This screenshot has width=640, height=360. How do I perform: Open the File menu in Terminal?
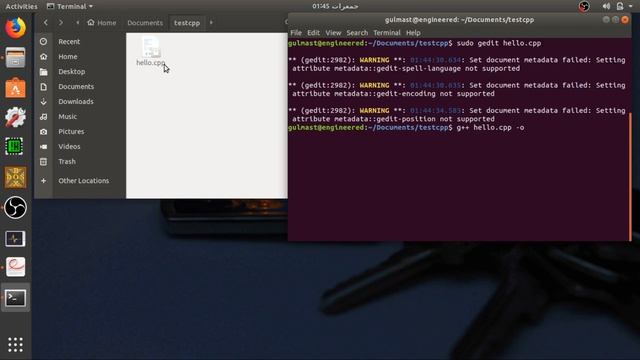click(296, 33)
